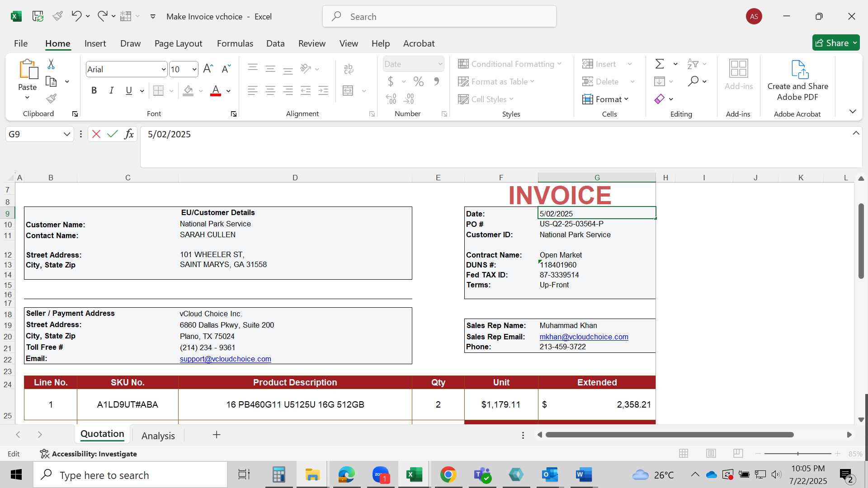Viewport: 868px width, 488px height.
Task: Apply the red Font Color A
Action: (216, 91)
